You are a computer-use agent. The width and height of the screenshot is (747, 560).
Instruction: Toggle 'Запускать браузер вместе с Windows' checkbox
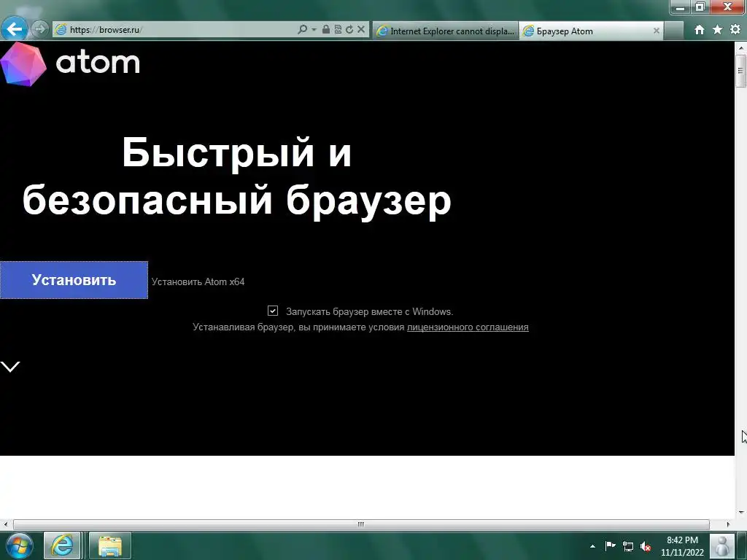[x=273, y=311]
